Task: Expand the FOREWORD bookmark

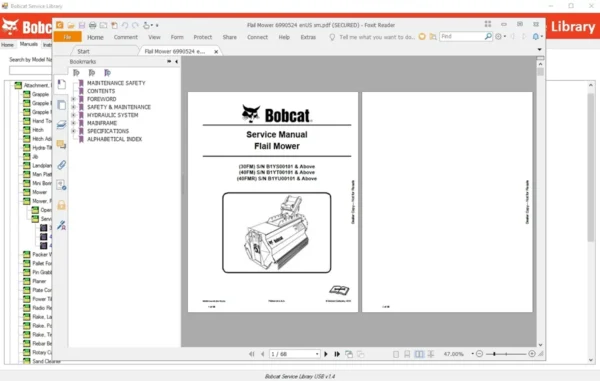Action: coord(73,99)
